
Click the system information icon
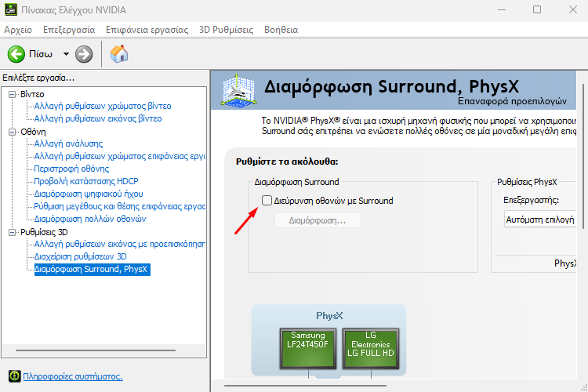(x=15, y=376)
